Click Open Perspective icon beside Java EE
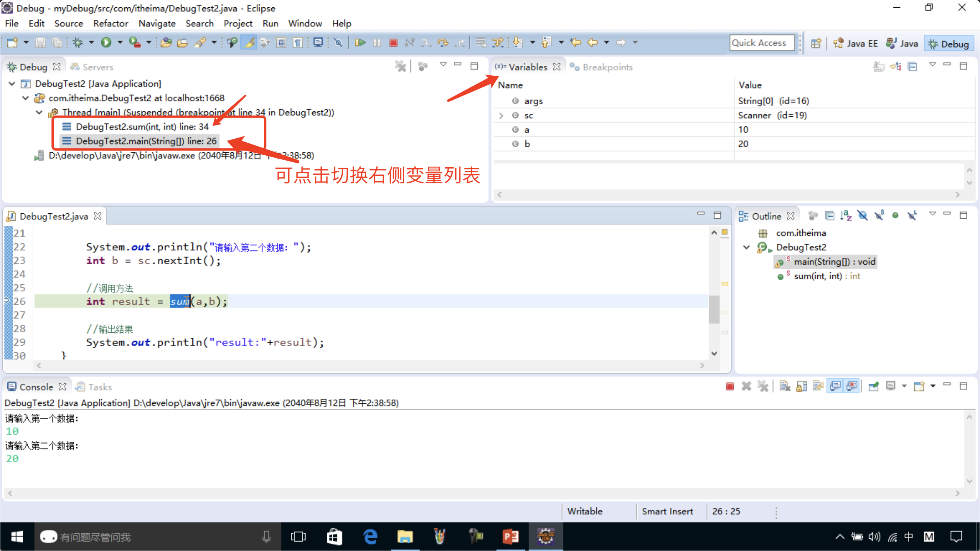The image size is (980, 551). point(815,43)
